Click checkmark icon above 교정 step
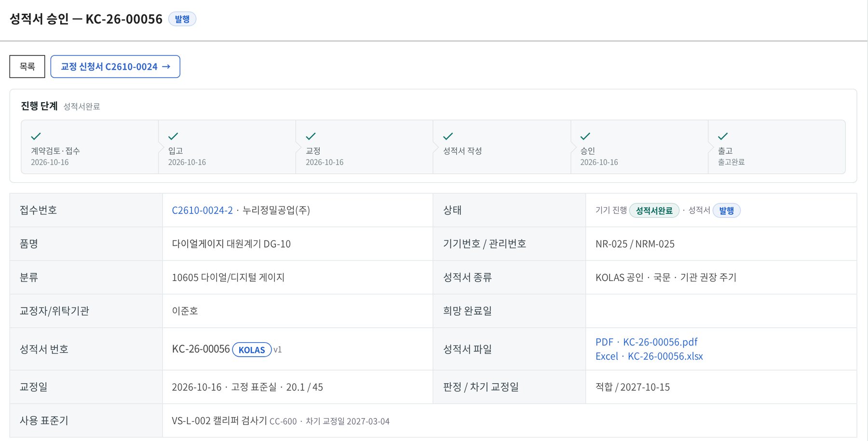This screenshot has width=868, height=441. [x=311, y=136]
